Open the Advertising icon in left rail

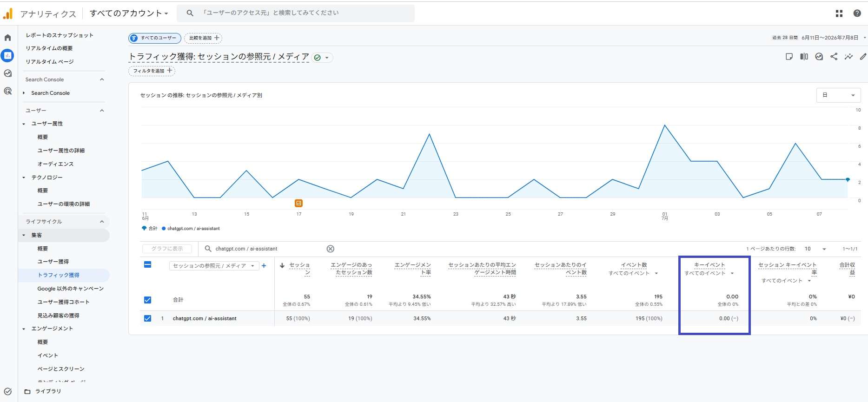coord(7,91)
